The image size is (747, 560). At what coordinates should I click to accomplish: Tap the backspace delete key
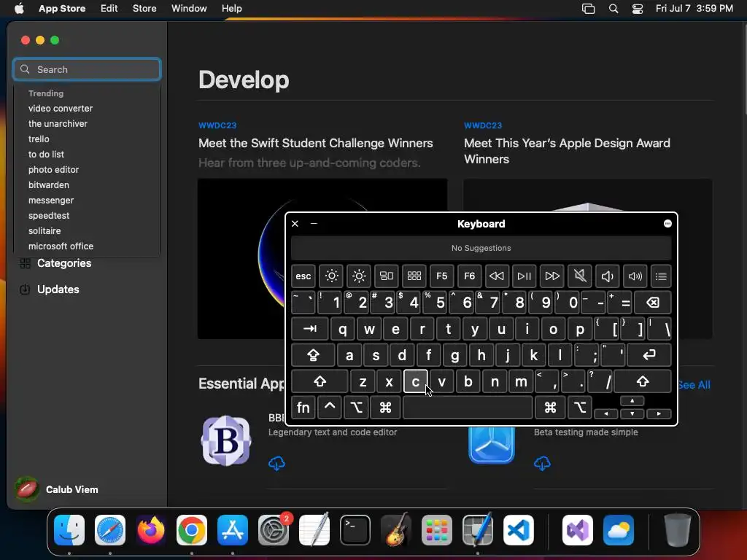coord(653,303)
